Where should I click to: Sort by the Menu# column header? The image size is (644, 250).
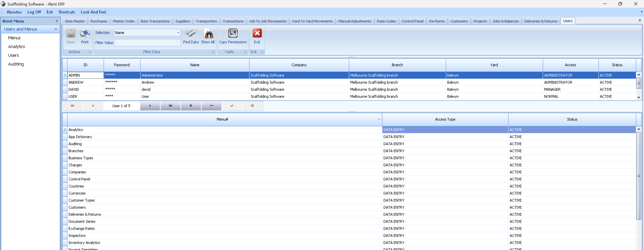point(222,119)
